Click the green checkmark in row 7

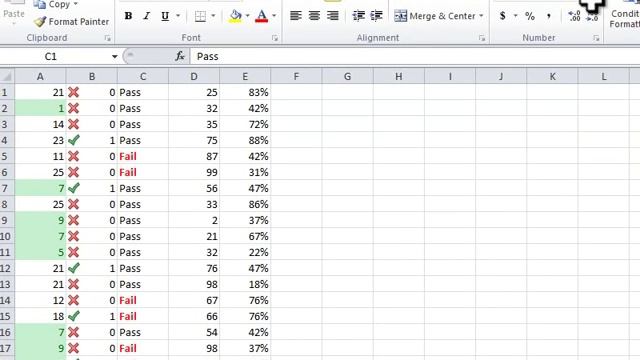tap(73, 188)
